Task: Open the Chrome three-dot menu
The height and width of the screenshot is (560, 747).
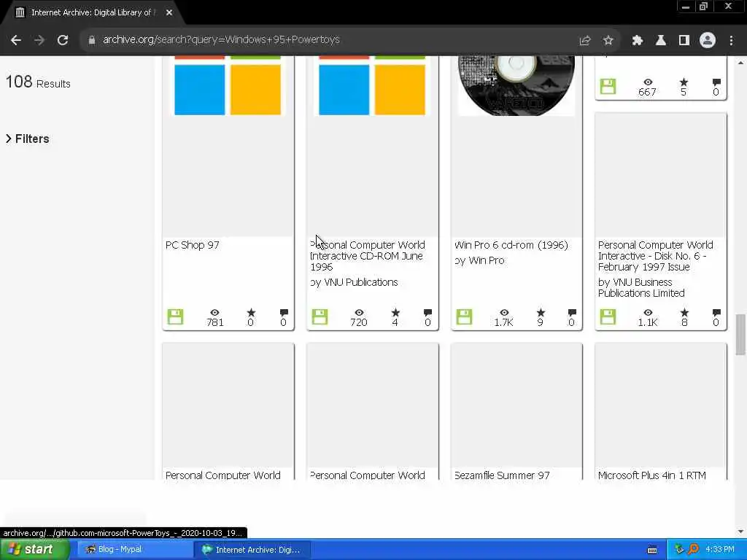Action: point(731,41)
